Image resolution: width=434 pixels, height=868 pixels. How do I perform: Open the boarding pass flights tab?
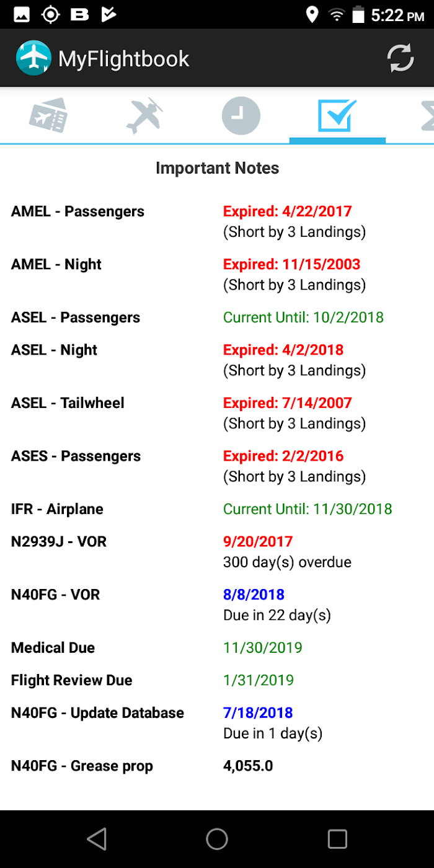click(x=48, y=115)
